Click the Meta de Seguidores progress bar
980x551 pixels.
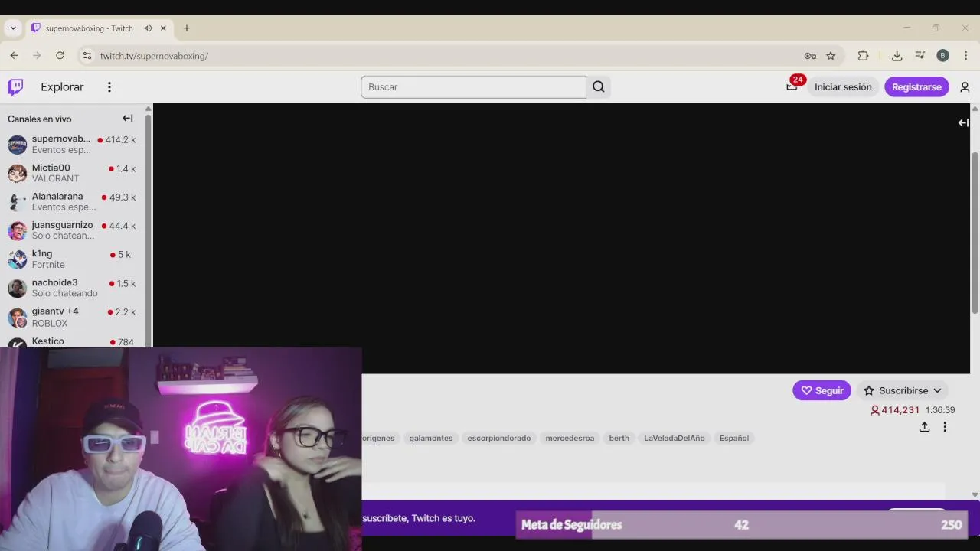pos(741,525)
